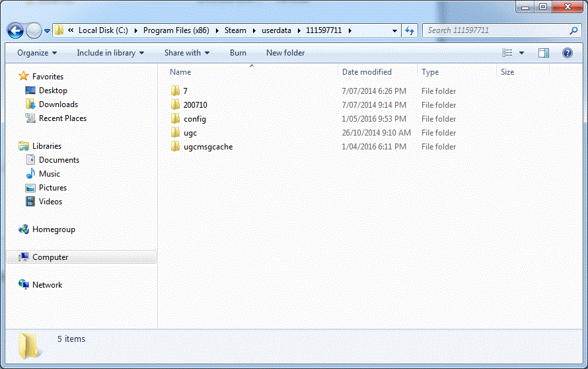Click the Back navigation arrow button
588x369 pixels.
point(15,30)
